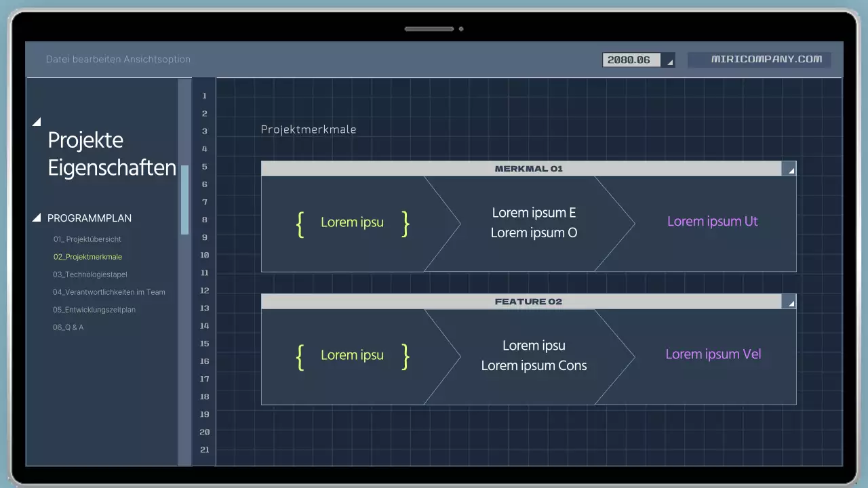Screen dimensions: 868x488
Task: Open the 2080.06 dropdown arrow
Action: 669,61
